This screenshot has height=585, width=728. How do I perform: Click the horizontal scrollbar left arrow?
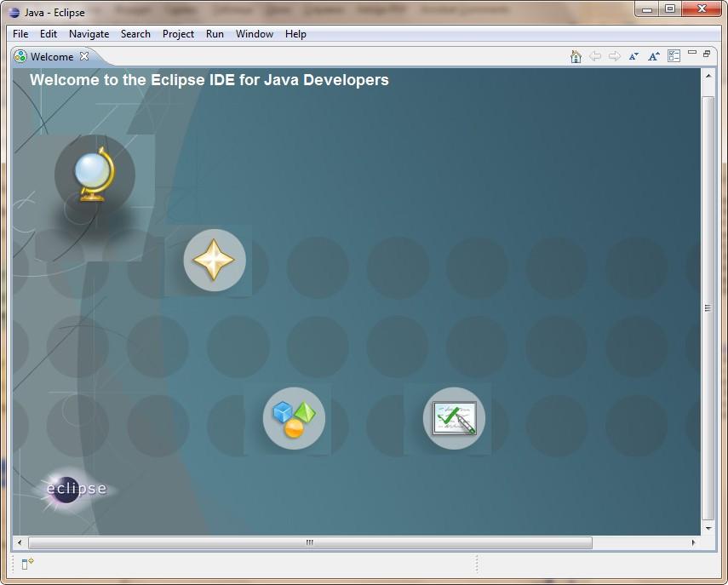pos(19,542)
